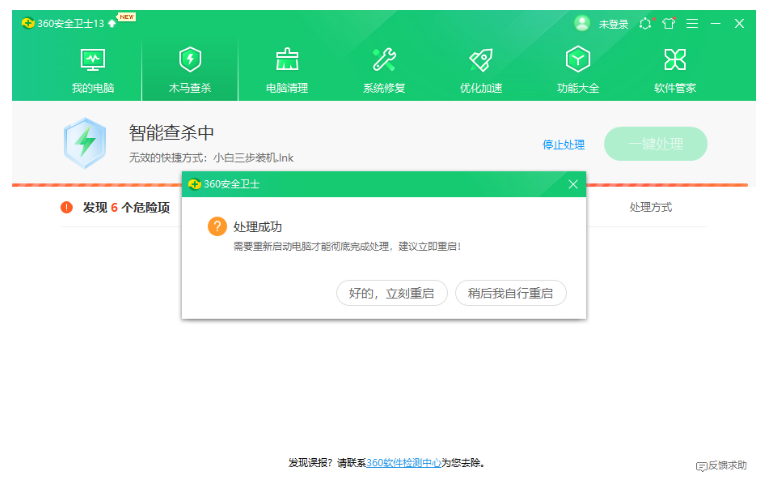Choose 稍后我自行重启 restart later button
This screenshot has width=767, height=487.
(x=510, y=293)
